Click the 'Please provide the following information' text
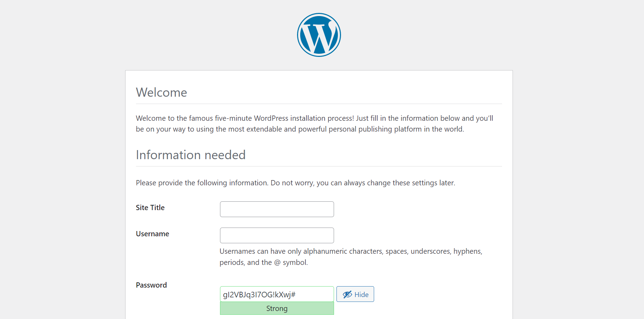This screenshot has height=319, width=644. pos(295,183)
